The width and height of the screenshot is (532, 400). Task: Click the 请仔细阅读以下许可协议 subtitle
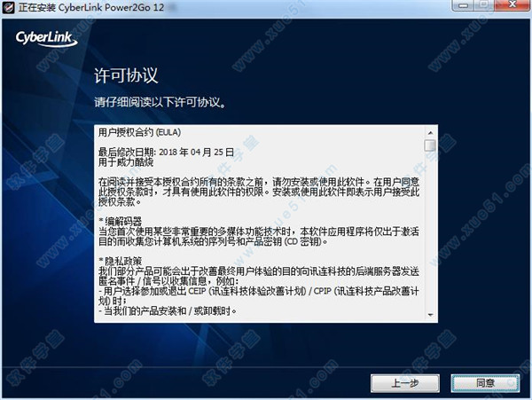160,102
